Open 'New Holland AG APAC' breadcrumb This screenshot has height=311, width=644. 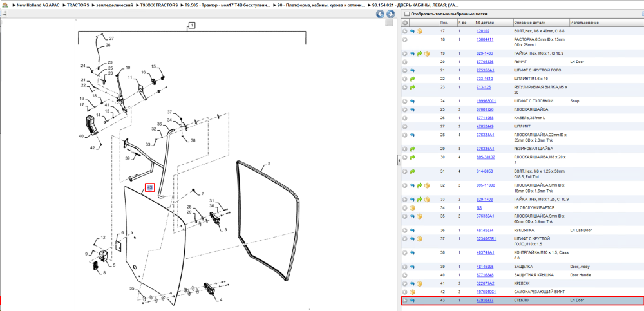pyautogui.click(x=39, y=6)
